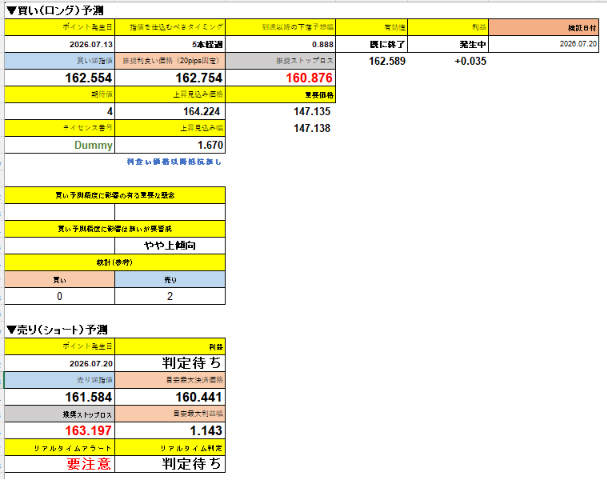The width and height of the screenshot is (607, 480).
Task: Select the expected value cell '4'
Action: coord(60,111)
